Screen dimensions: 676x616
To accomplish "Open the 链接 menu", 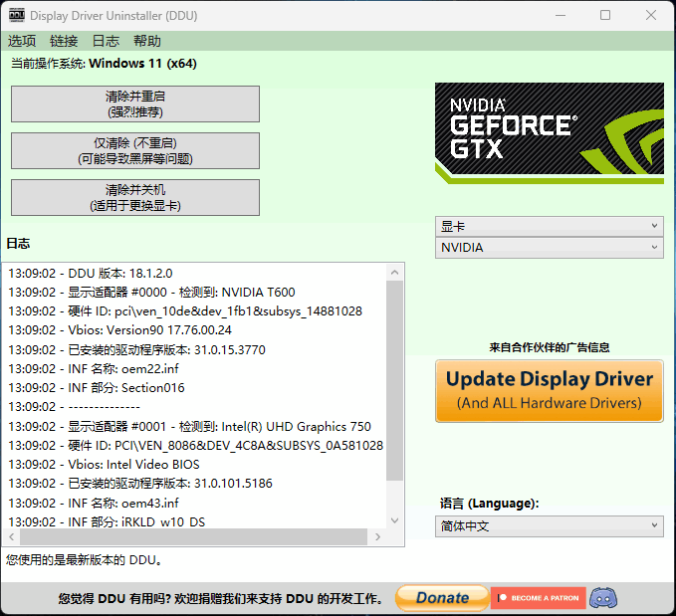I will click(x=64, y=41).
